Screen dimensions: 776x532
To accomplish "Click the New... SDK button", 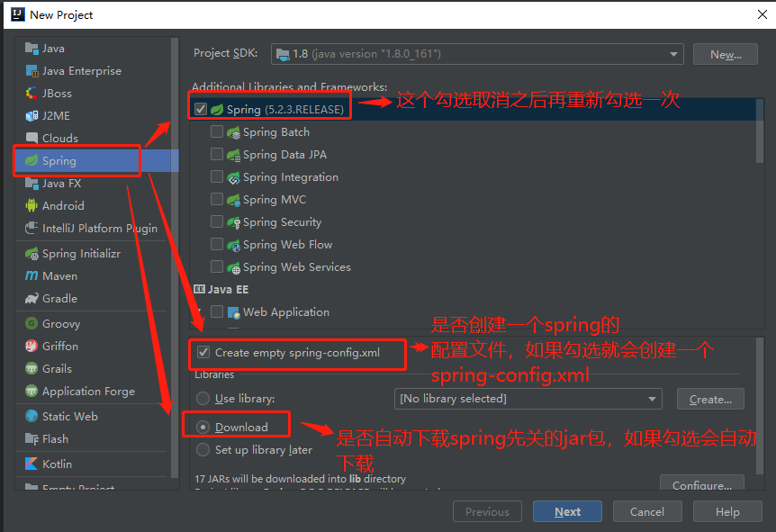I will pos(726,54).
